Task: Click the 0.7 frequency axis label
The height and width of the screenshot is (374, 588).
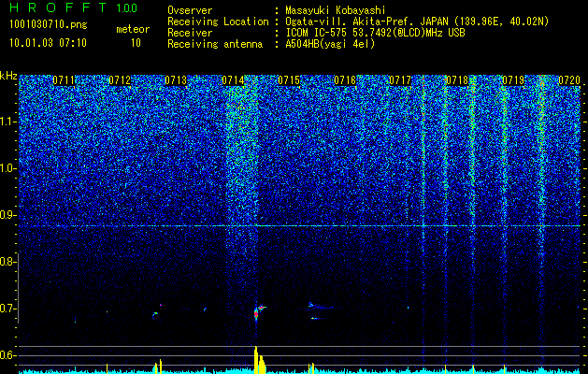Action: [x=7, y=309]
